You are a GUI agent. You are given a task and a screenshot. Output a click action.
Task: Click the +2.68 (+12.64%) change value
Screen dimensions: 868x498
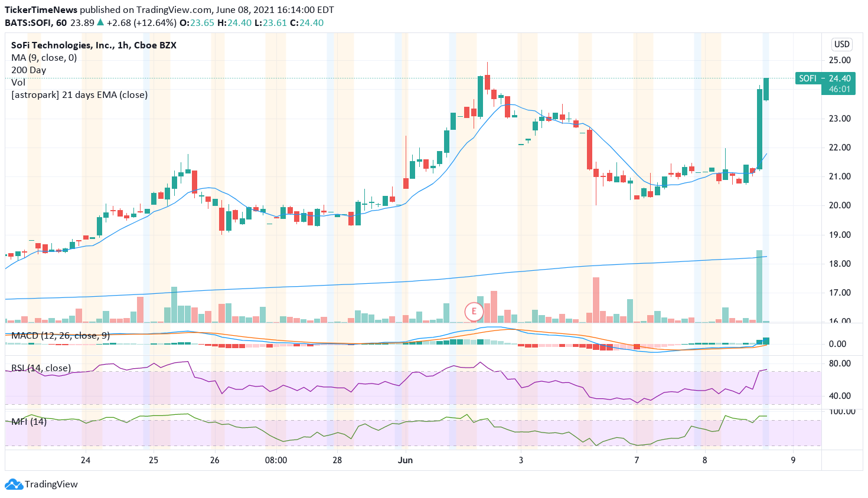pos(142,23)
